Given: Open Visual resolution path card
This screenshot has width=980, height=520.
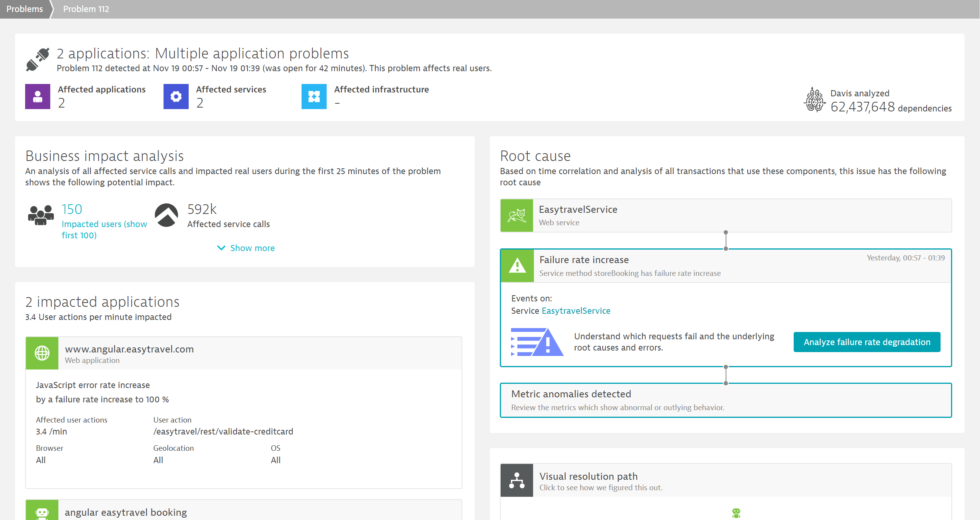Looking at the screenshot, I should click(x=726, y=480).
